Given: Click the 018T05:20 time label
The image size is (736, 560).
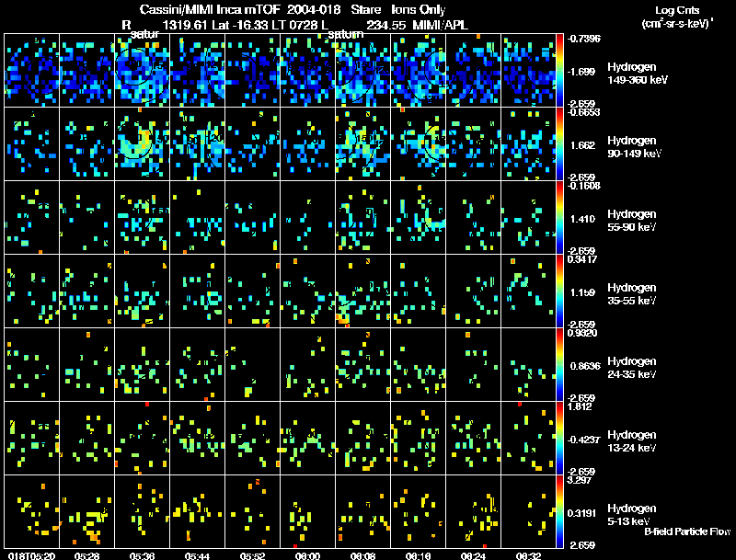Looking at the screenshot, I should pos(32,555).
